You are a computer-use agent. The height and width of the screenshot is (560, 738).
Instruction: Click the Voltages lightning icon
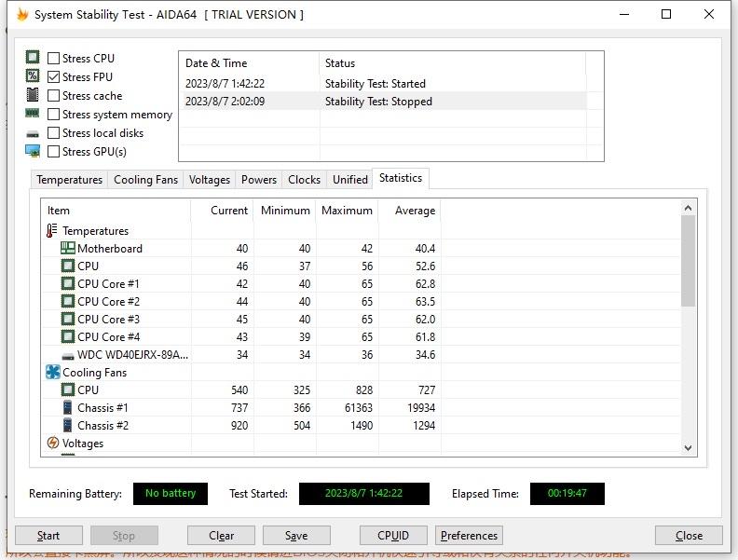(x=52, y=444)
